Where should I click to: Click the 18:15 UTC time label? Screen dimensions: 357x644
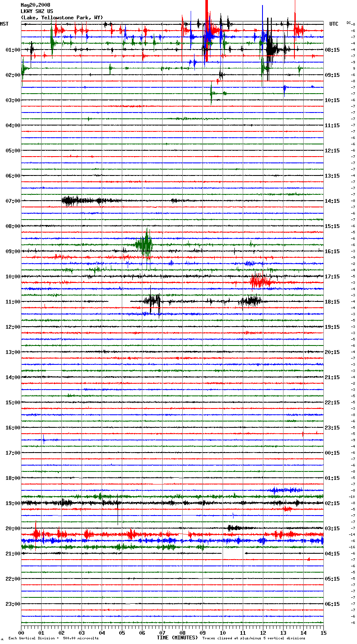(x=332, y=302)
